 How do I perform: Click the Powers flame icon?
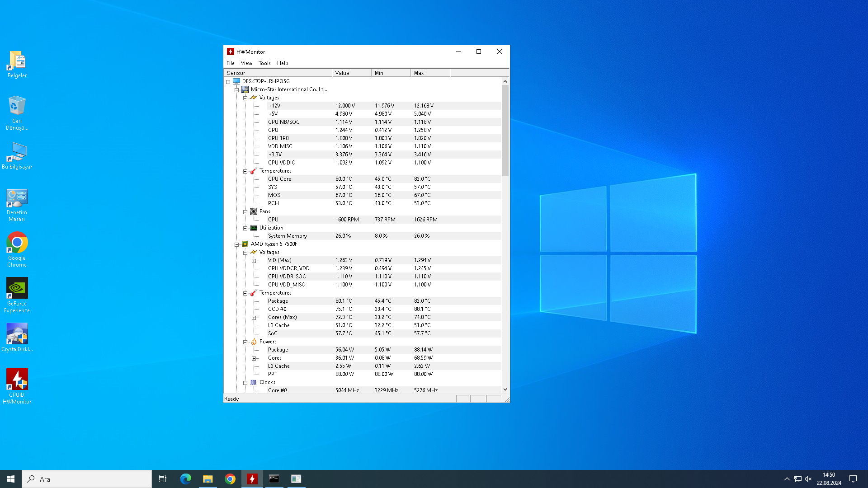click(254, 342)
